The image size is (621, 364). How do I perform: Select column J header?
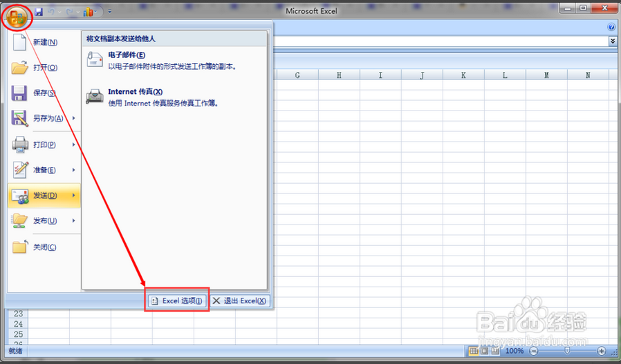coord(423,75)
